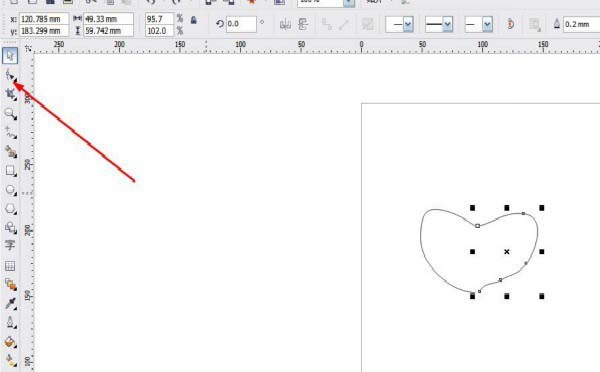Click the middle-left selection handle
The height and width of the screenshot is (372, 600).
(473, 251)
